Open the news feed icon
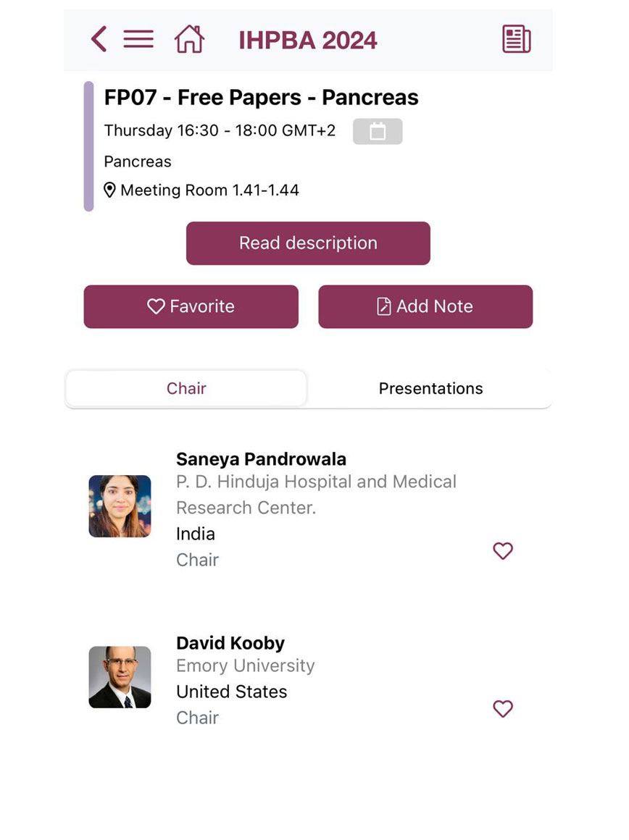This screenshot has height=840, width=629. (x=516, y=39)
